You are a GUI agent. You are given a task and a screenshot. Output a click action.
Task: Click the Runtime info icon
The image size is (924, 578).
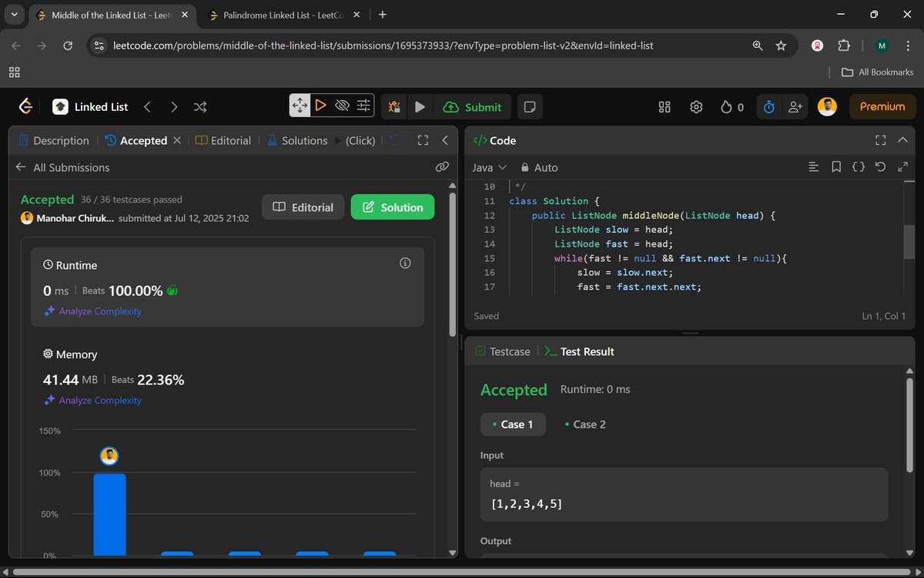click(x=405, y=264)
